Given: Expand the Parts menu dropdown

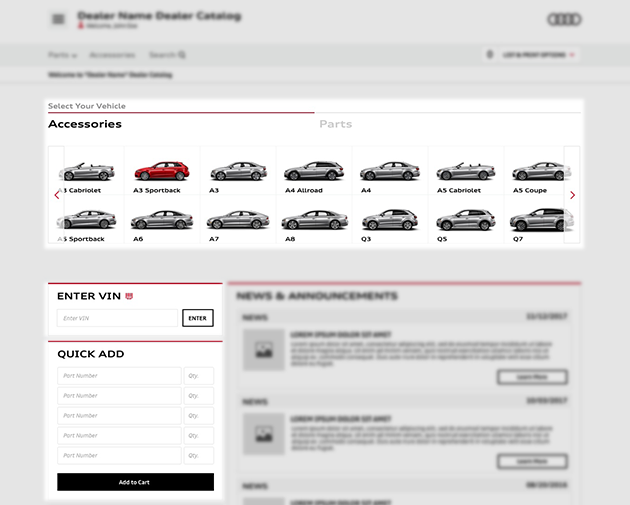Looking at the screenshot, I should [x=62, y=55].
